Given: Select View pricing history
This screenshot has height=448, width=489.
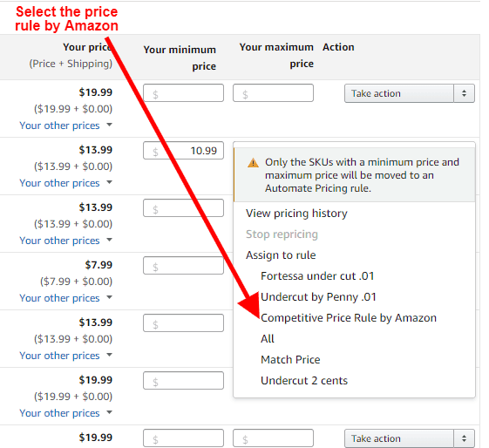Looking at the screenshot, I should [x=296, y=214].
